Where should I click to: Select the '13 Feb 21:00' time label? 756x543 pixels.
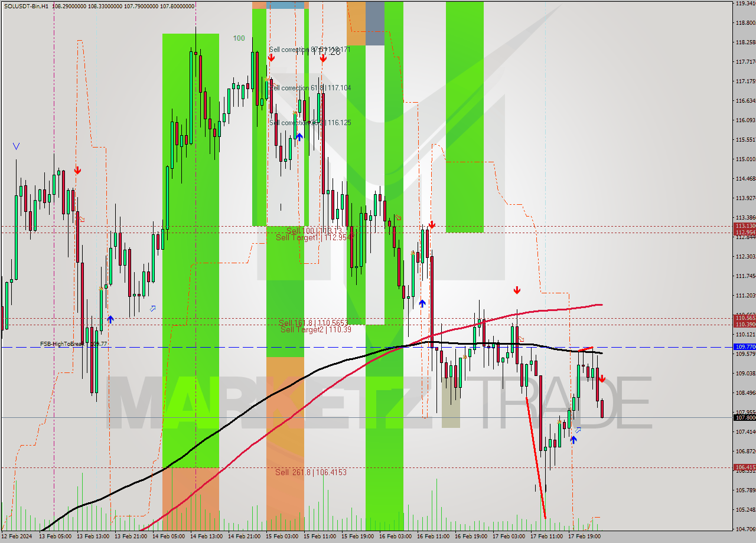(131, 537)
